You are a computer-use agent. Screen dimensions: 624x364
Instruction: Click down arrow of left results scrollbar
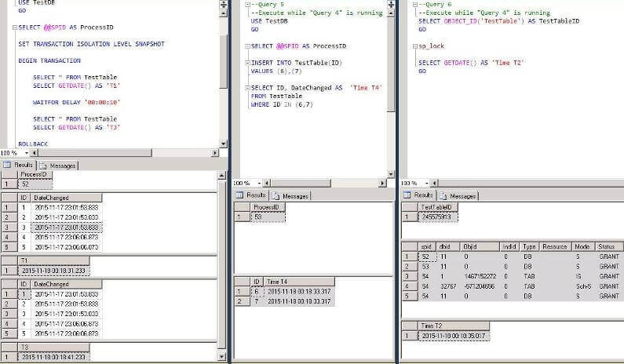(x=221, y=357)
